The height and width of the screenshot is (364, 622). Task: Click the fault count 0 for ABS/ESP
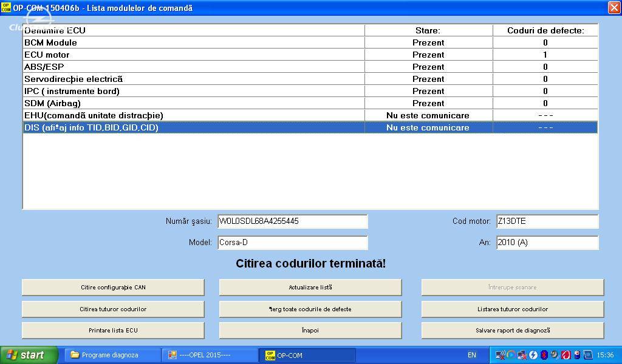(x=545, y=67)
